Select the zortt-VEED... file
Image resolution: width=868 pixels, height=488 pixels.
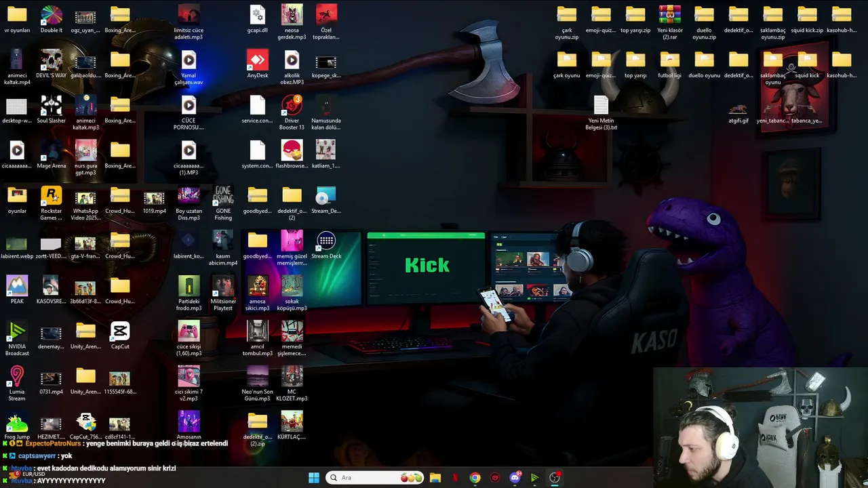52,245
